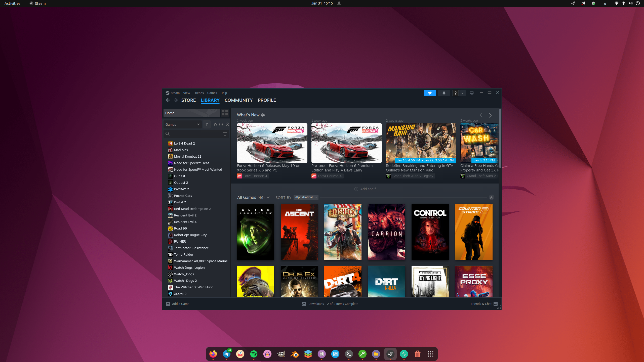Toggle sort by recent activity clock
644x362 pixels.
point(221,124)
